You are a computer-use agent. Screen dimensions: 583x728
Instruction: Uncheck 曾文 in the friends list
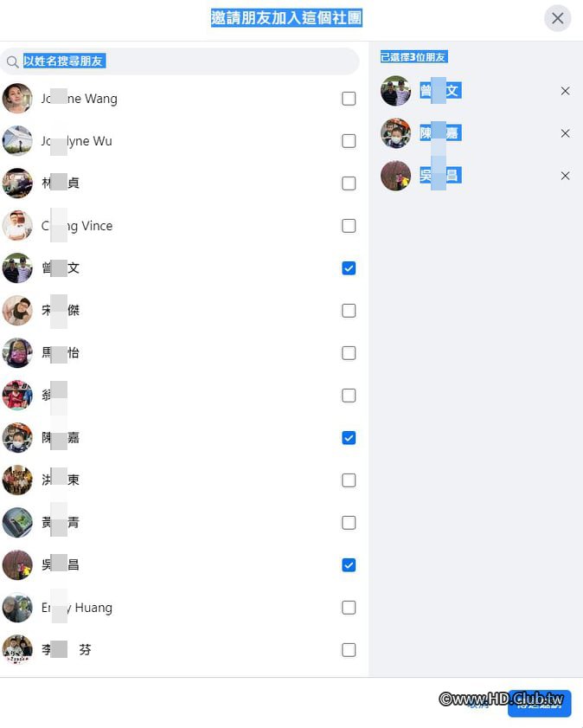click(x=349, y=267)
